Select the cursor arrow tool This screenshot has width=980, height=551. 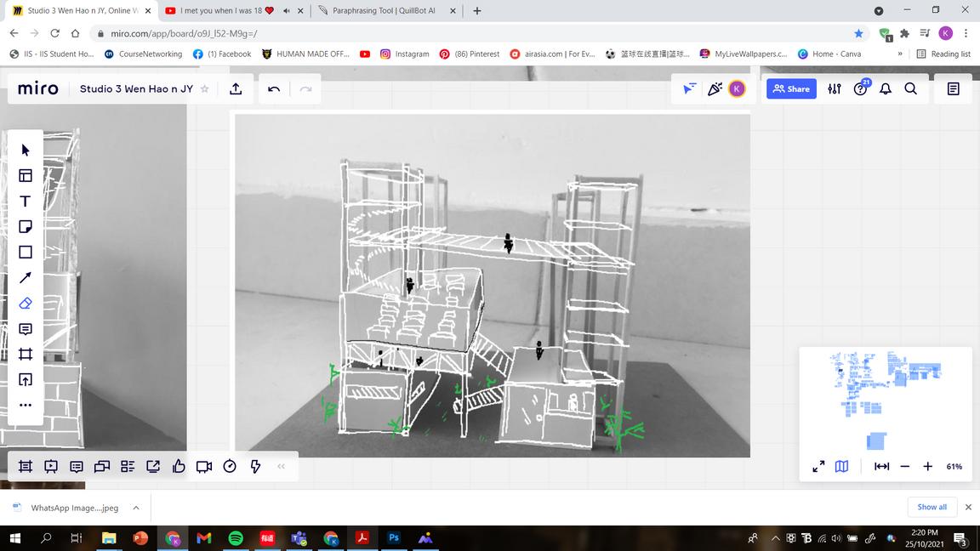pyautogui.click(x=25, y=150)
